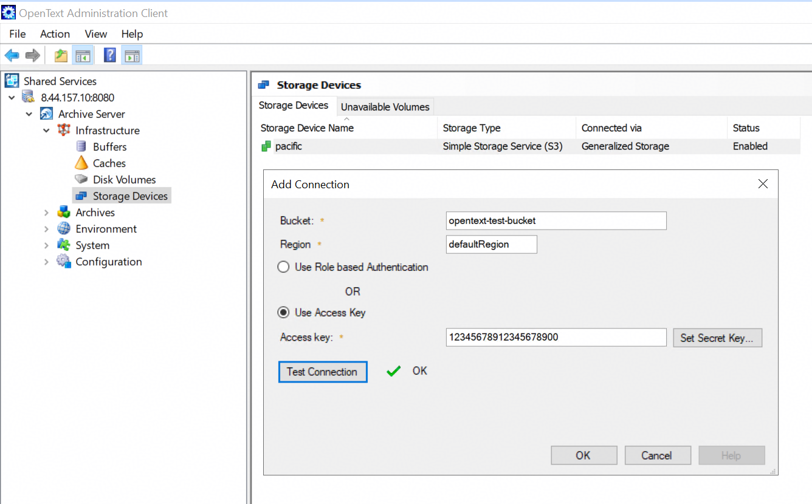Screen dimensions: 812x504
Task: Click the System node icon
Action: pyautogui.click(x=63, y=245)
